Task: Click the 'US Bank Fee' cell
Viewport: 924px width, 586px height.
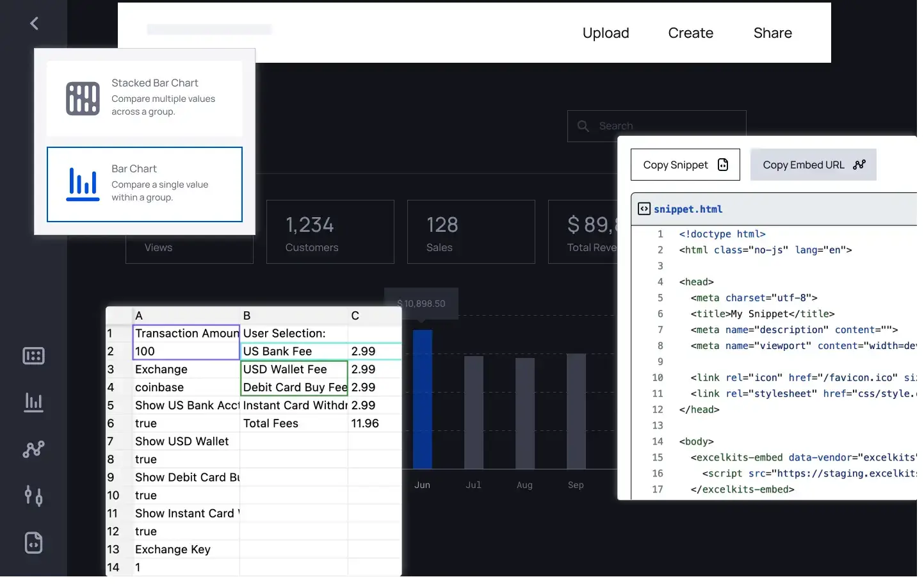Action: (294, 351)
